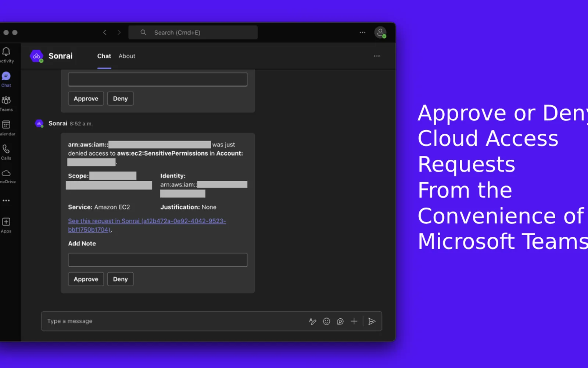
Task: Click 'Service: Amazon EC2' text
Action: (99, 207)
